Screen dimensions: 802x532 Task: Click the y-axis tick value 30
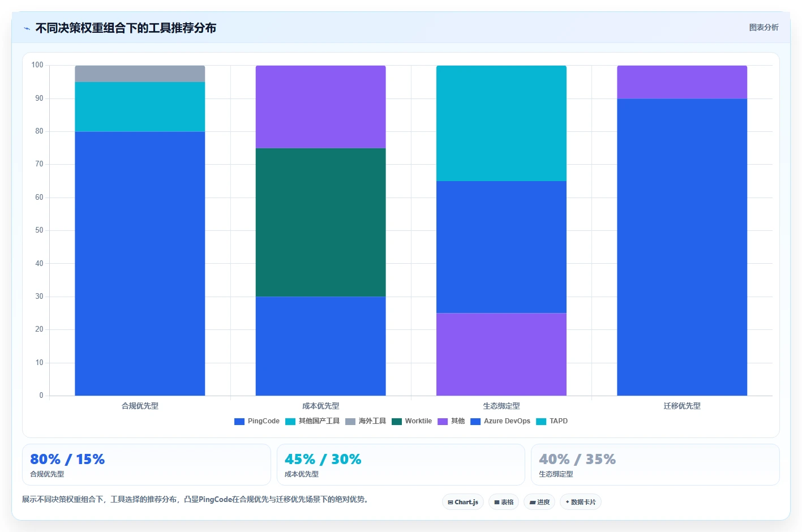pyautogui.click(x=39, y=297)
